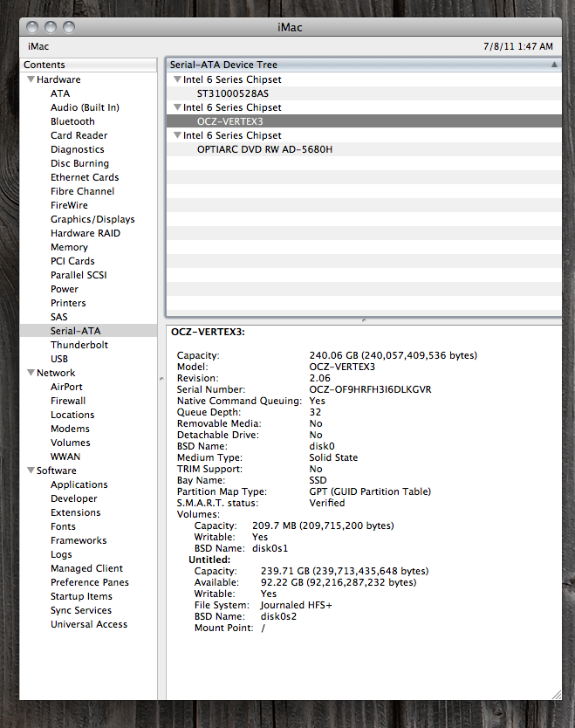The height and width of the screenshot is (728, 575).
Task: Open AirPort under Network
Action: [66, 387]
